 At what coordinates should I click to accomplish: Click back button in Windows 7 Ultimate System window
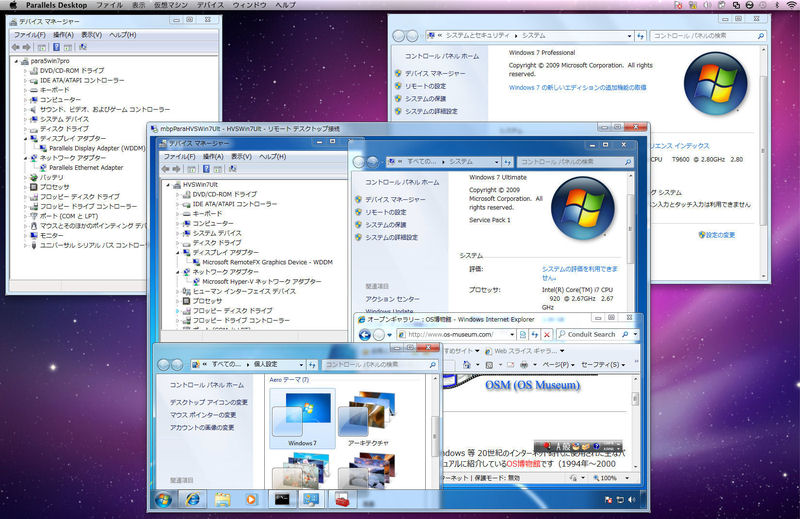coord(359,162)
